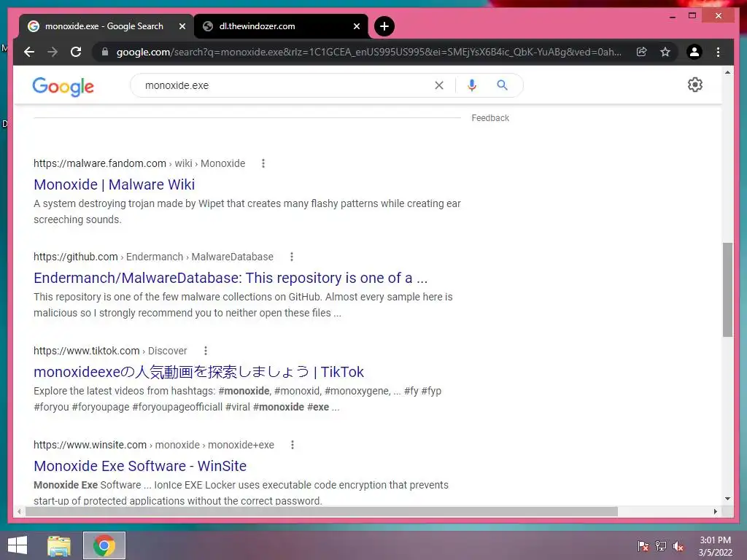Open the Chrome profile avatar

[x=694, y=52]
